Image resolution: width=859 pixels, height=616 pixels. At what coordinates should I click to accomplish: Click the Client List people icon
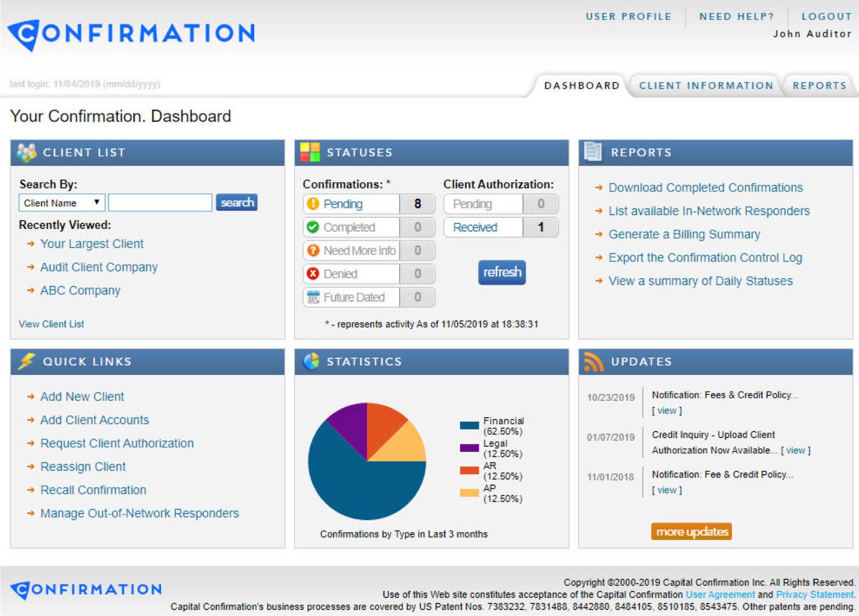pyautogui.click(x=26, y=152)
